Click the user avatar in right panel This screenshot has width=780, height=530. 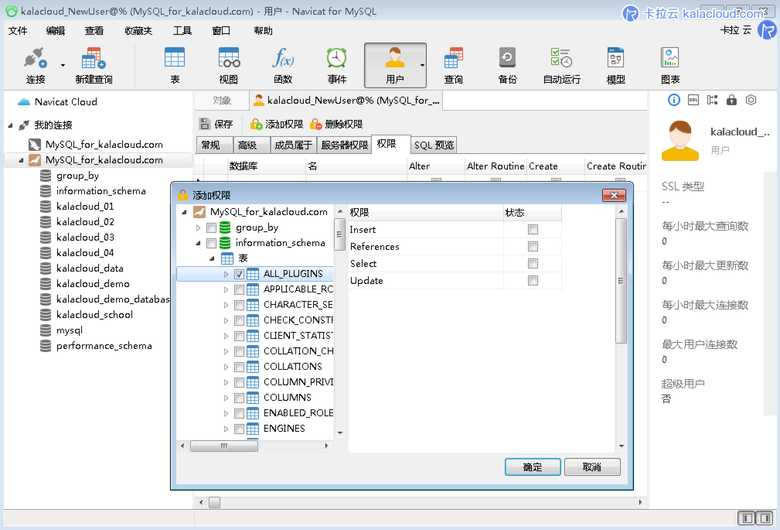680,140
